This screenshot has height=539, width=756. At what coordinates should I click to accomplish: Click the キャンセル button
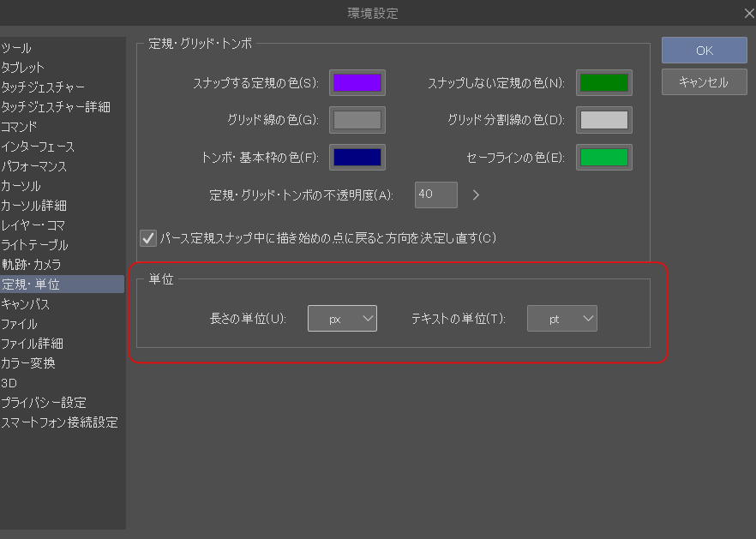click(703, 82)
